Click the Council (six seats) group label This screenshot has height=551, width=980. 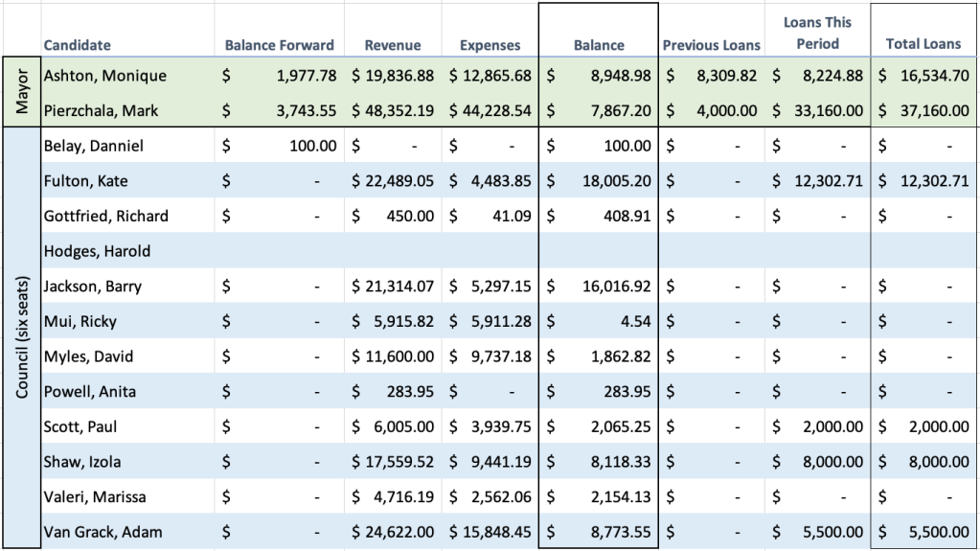point(20,338)
